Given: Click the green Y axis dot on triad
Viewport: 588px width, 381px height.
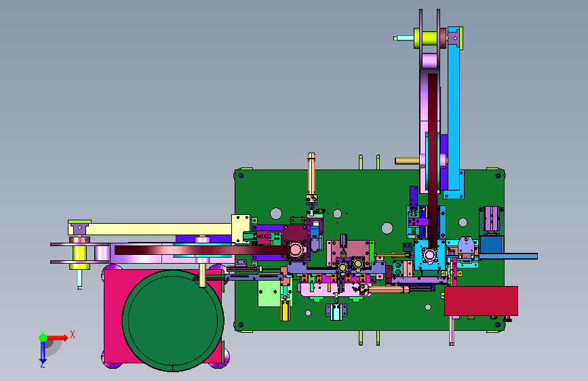Looking at the screenshot, I should tap(43, 338).
